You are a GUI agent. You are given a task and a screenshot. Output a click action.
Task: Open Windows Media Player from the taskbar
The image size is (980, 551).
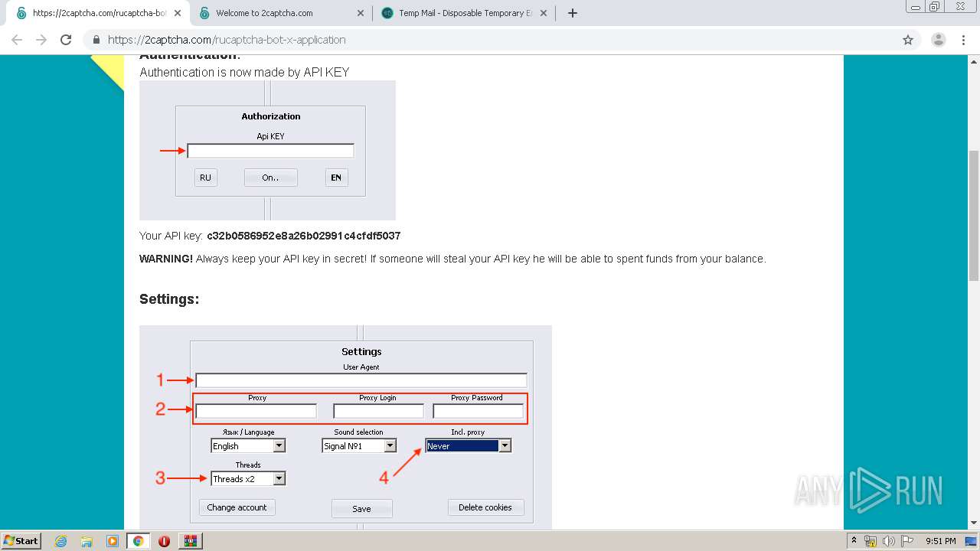click(x=112, y=541)
